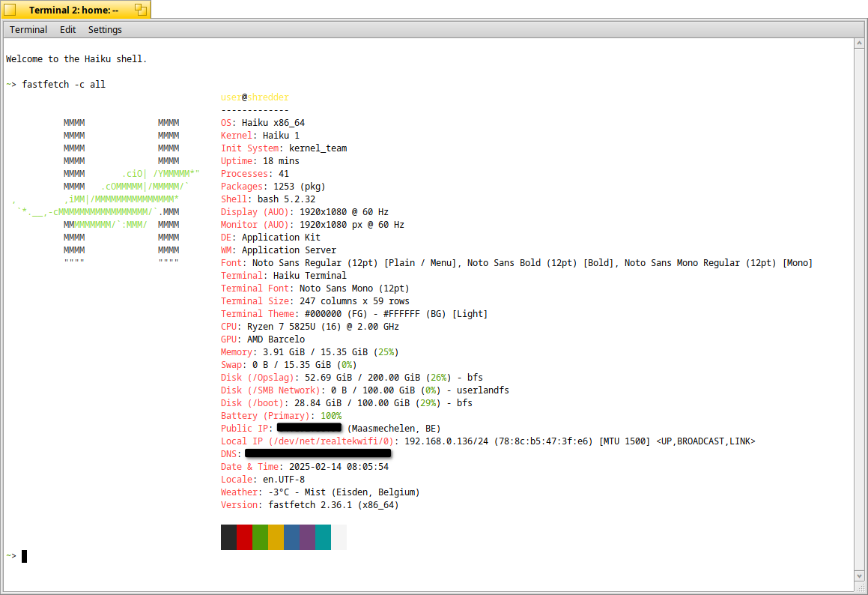This screenshot has width=868, height=595.
Task: Click the 'Locale: en.UTF-8' line
Action: (263, 479)
